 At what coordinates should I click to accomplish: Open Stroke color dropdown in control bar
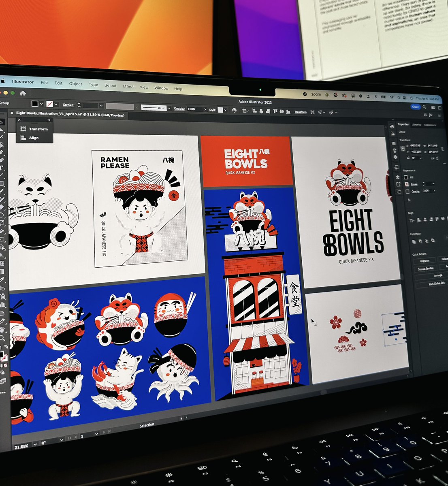[56, 104]
